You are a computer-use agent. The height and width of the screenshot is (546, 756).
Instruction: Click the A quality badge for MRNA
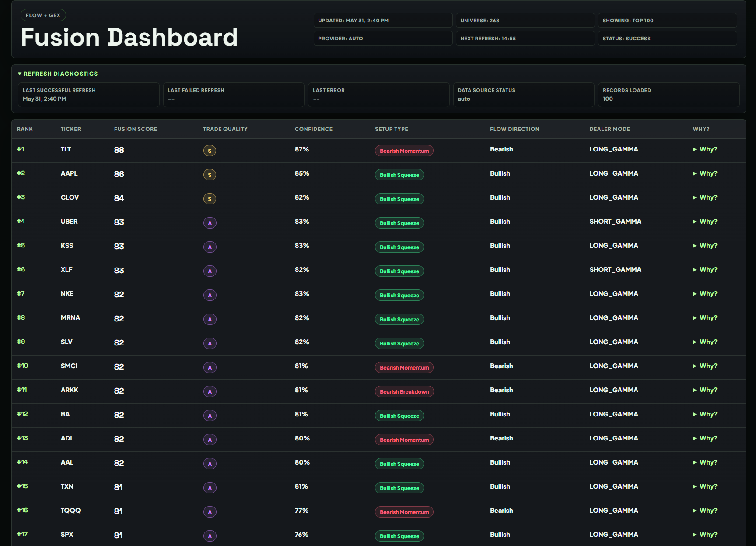(x=210, y=319)
